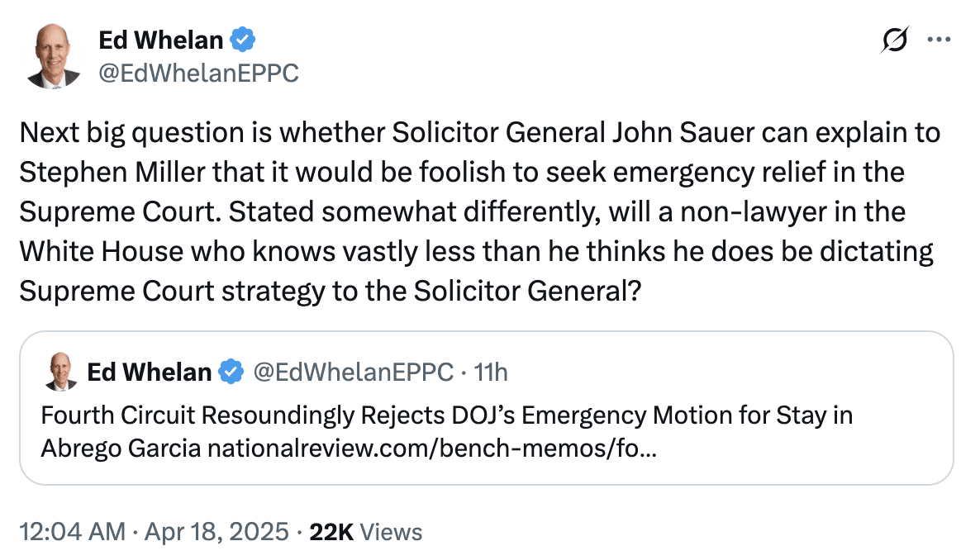Click verified badge inside the quoted tweet

(x=231, y=372)
